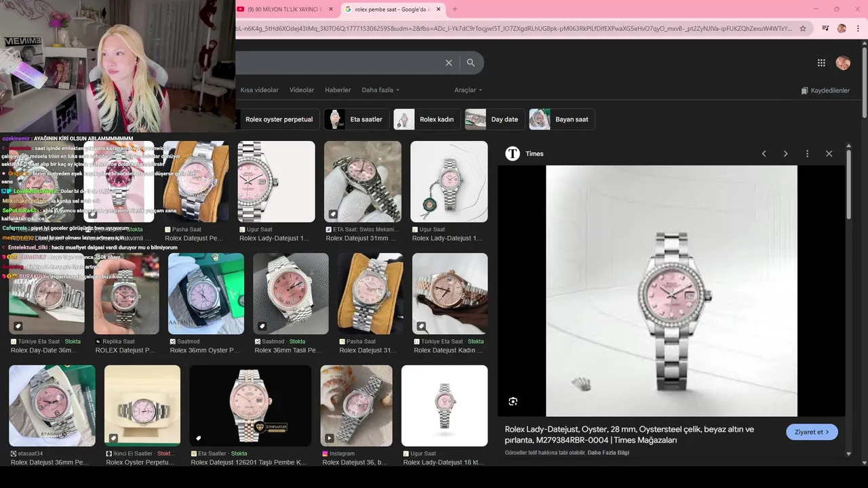Open the Instagram Rolex Datejust 36 thumbnail
Screen dimensions: 868x488
(357, 405)
